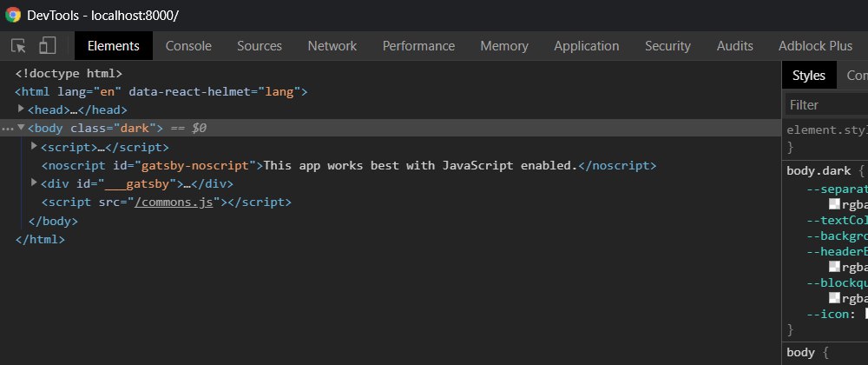This screenshot has width=868, height=365.
Task: Open the --blockquote rgba color swatch
Action: point(834,298)
